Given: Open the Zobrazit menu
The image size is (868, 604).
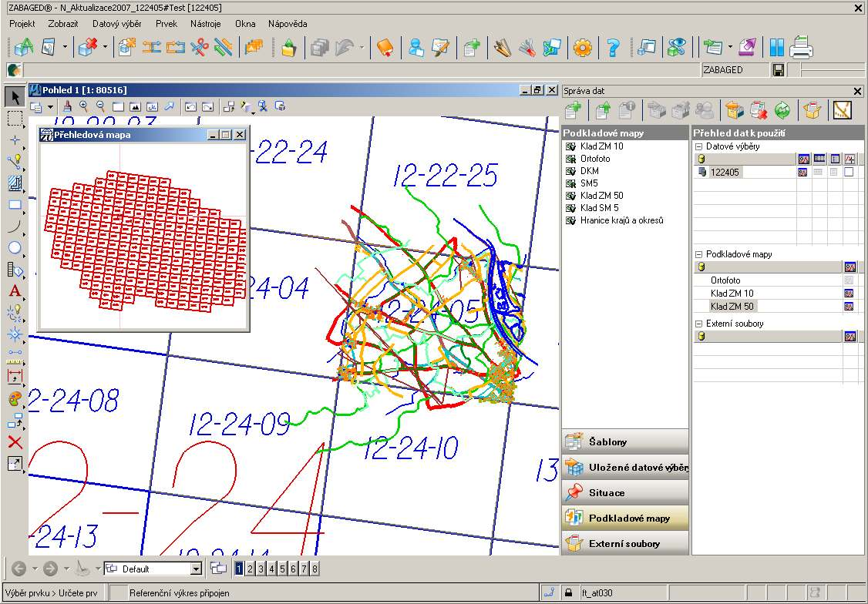Looking at the screenshot, I should 63,24.
